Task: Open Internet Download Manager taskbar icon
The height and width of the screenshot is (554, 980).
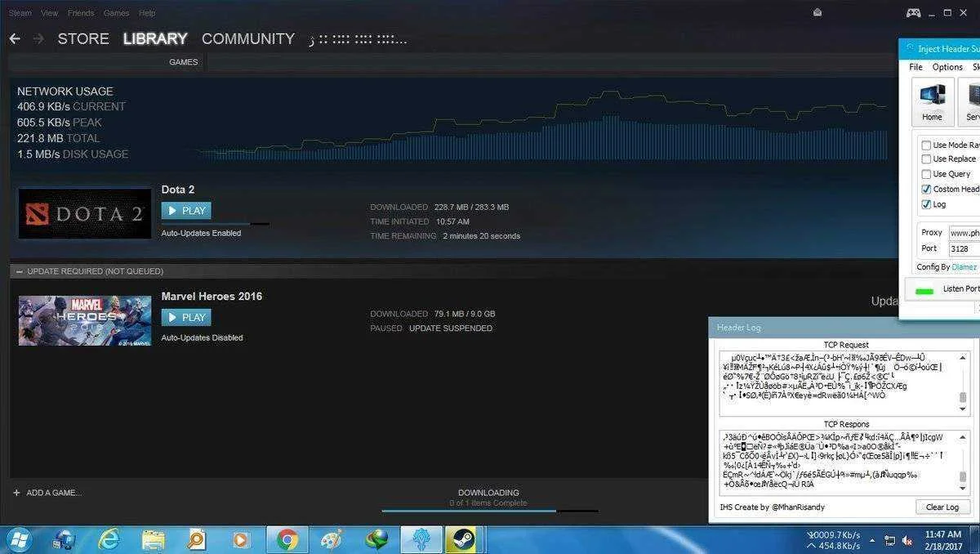Action: click(x=376, y=539)
